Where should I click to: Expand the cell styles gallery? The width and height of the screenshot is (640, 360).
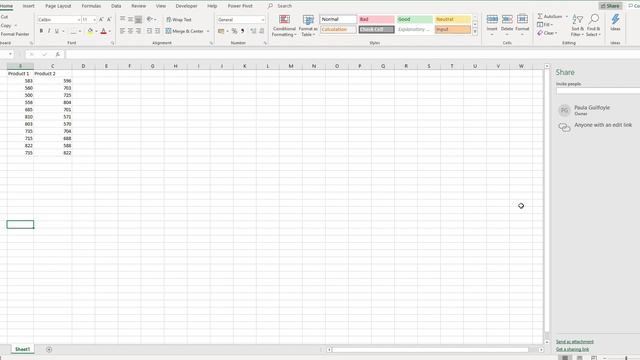pyautogui.click(x=475, y=32)
